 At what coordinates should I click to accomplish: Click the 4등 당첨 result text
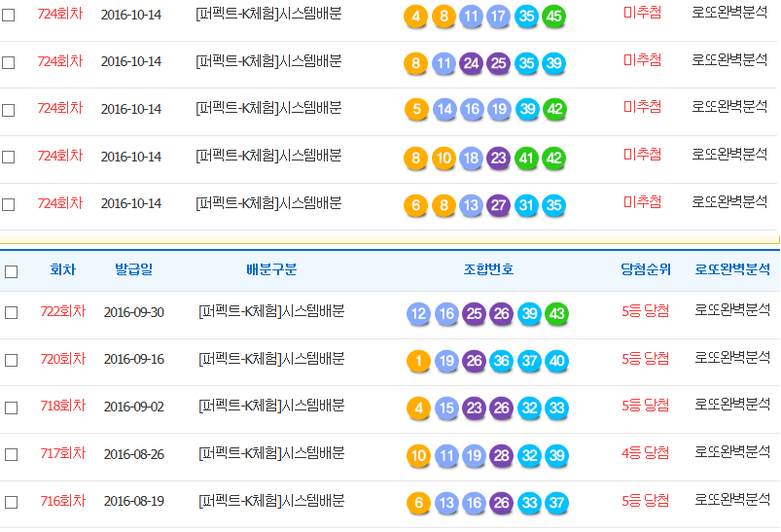pyautogui.click(x=645, y=453)
